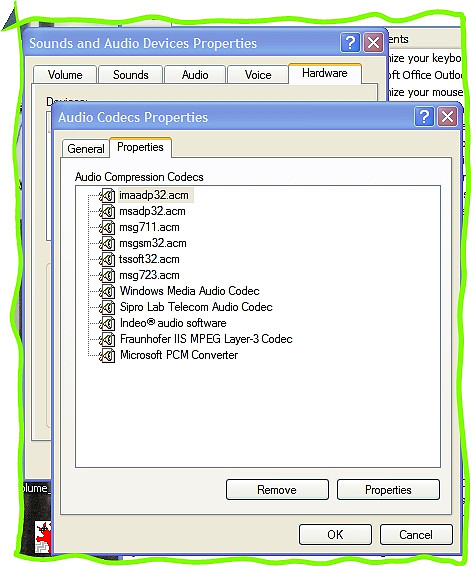Image resolution: width=471 pixels, height=566 pixels.
Task: Switch to the Volume tab in Sounds and Audio Devices
Action: coord(65,75)
